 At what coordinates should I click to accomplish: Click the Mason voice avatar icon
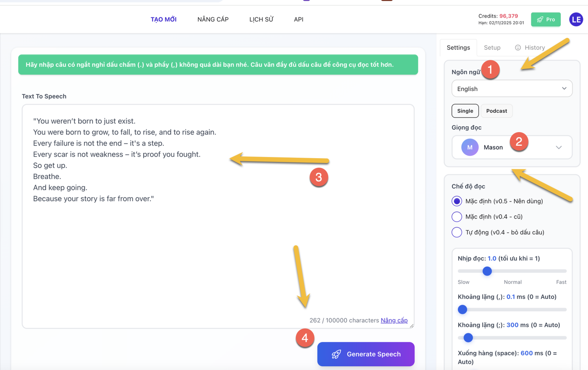(470, 147)
